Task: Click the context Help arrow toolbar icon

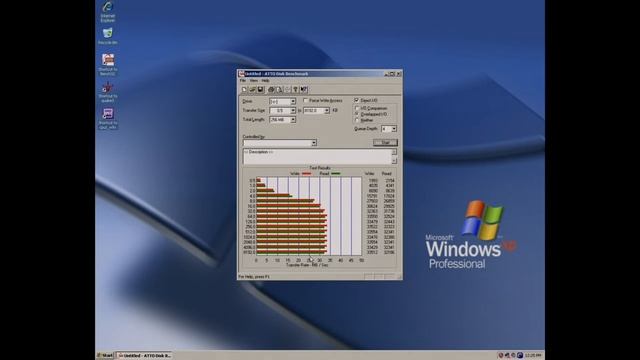Action: (x=304, y=89)
